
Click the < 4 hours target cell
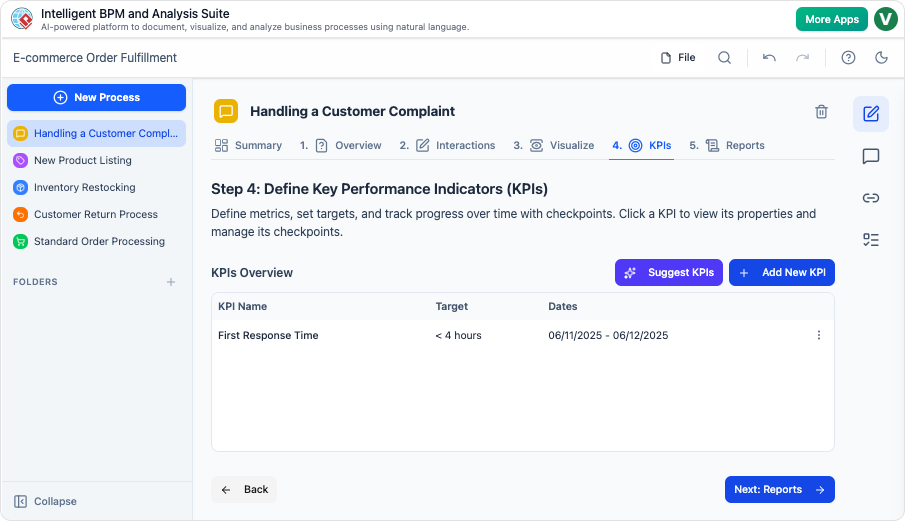point(458,335)
